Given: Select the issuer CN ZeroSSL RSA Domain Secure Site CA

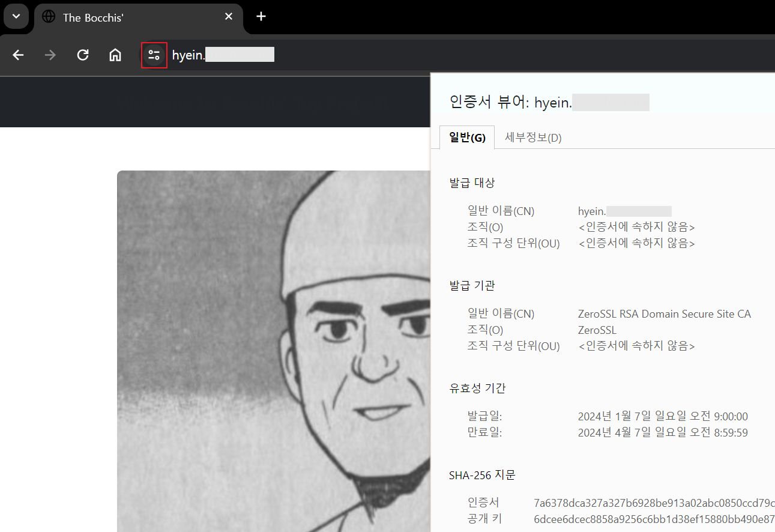Looking at the screenshot, I should tap(665, 314).
